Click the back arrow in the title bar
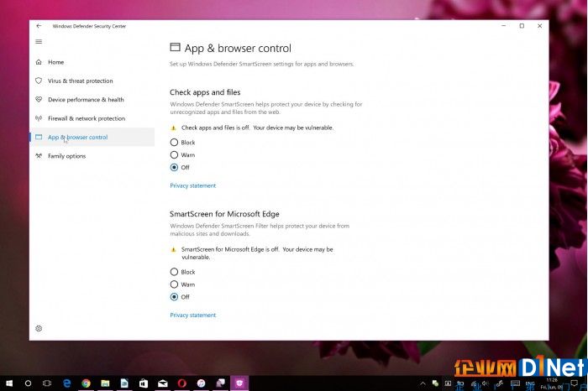This screenshot has height=391, width=588. tap(39, 26)
